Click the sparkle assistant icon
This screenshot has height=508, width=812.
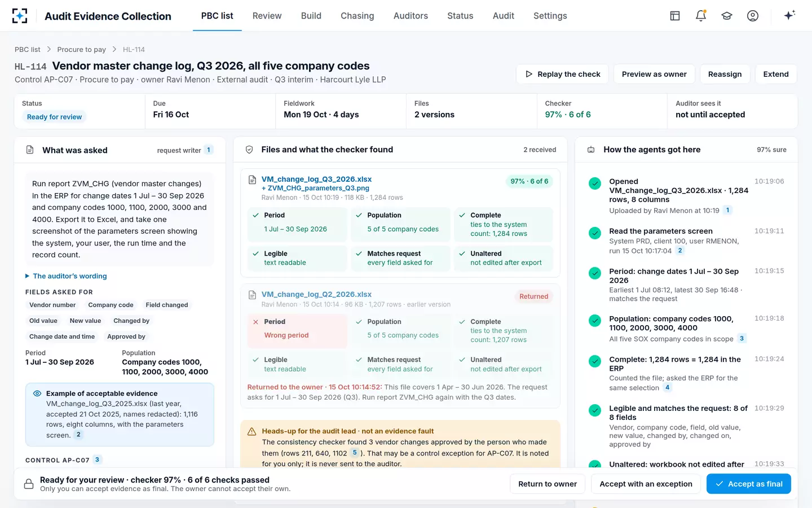pyautogui.click(x=789, y=15)
